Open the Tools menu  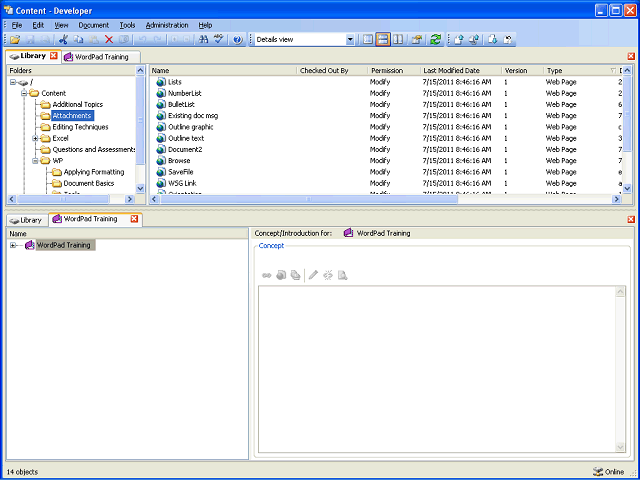coord(127,25)
